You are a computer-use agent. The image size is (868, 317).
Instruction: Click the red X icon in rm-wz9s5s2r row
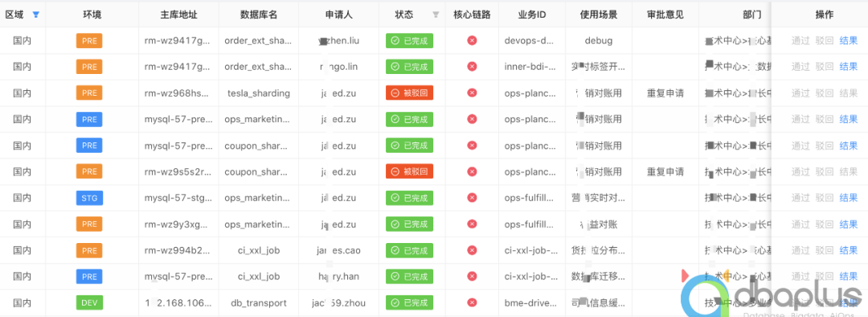pyautogui.click(x=472, y=172)
